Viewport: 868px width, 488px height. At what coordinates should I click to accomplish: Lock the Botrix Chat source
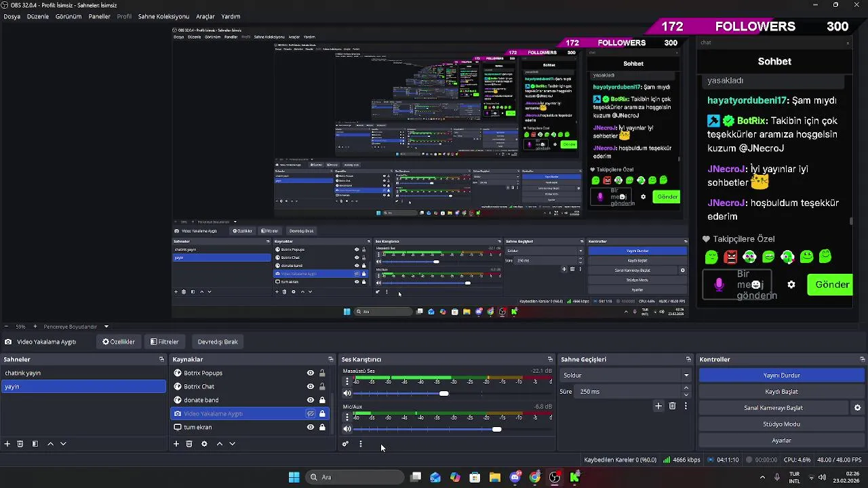coord(322,386)
